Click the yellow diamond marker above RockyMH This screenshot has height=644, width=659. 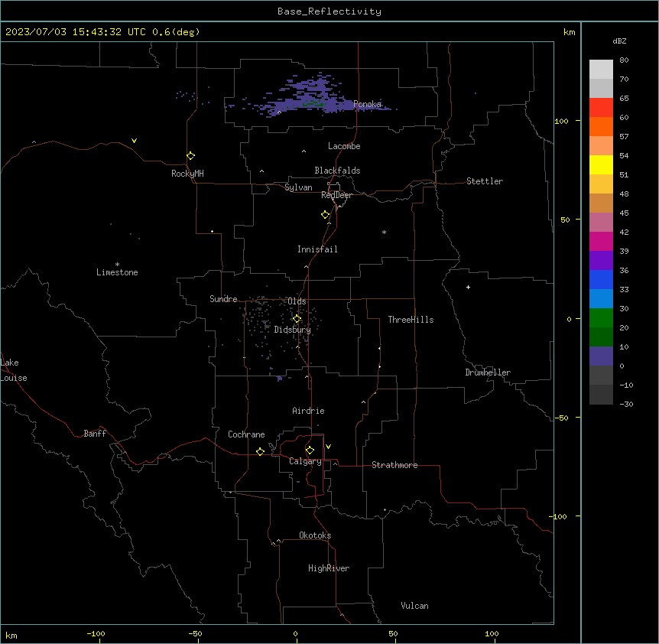[x=190, y=156]
